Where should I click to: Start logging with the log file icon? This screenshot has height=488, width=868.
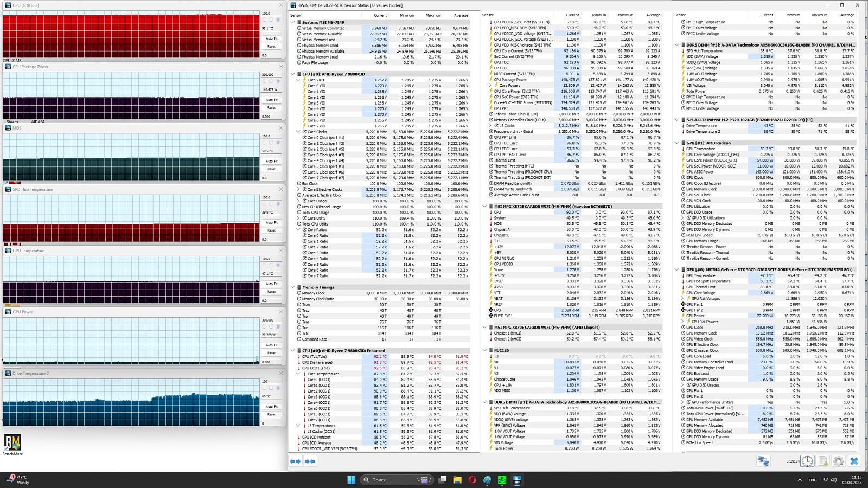click(823, 461)
